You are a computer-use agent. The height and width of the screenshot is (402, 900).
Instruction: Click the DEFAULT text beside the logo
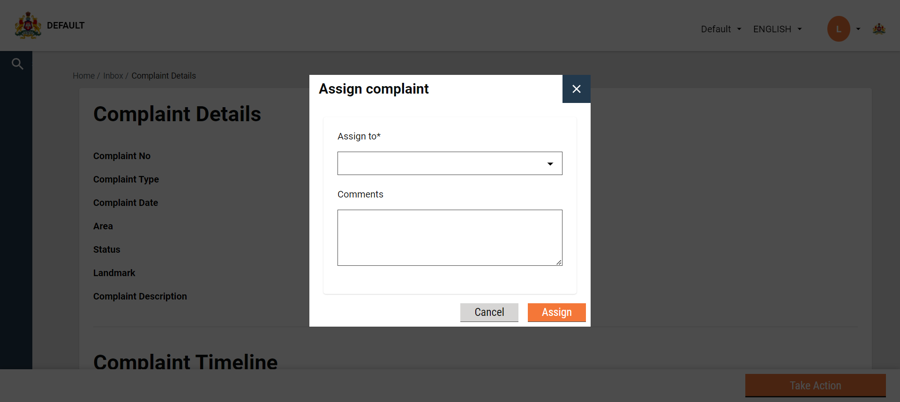(66, 26)
